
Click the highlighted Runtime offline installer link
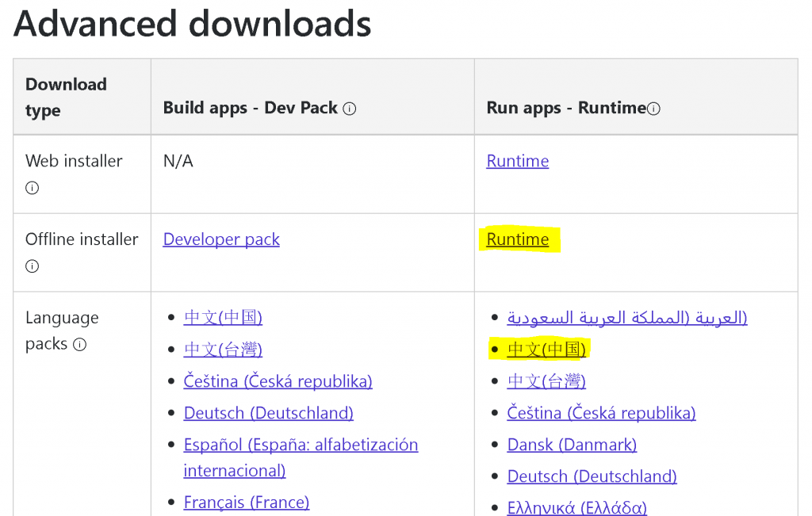pos(519,239)
